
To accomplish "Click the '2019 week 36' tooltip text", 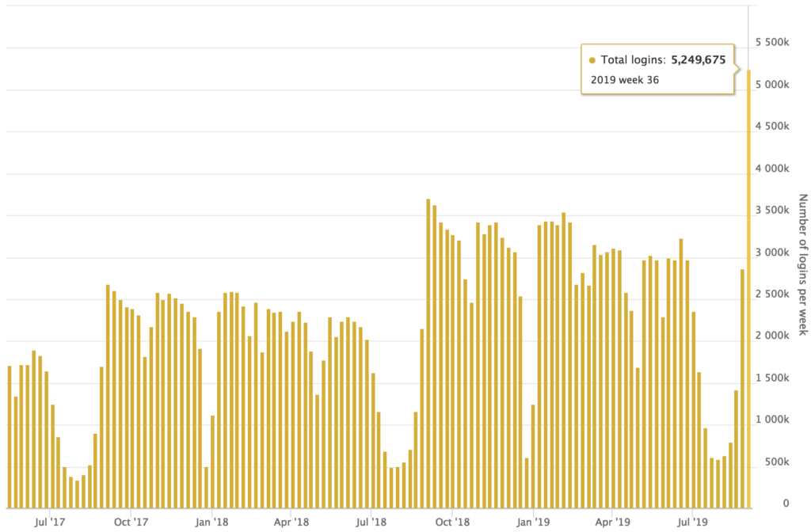I will tap(625, 80).
